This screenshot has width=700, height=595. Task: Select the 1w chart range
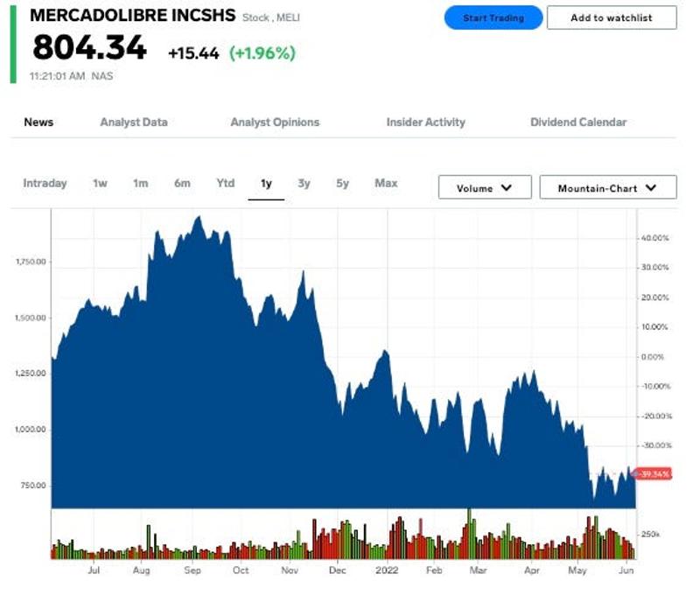[x=100, y=184]
